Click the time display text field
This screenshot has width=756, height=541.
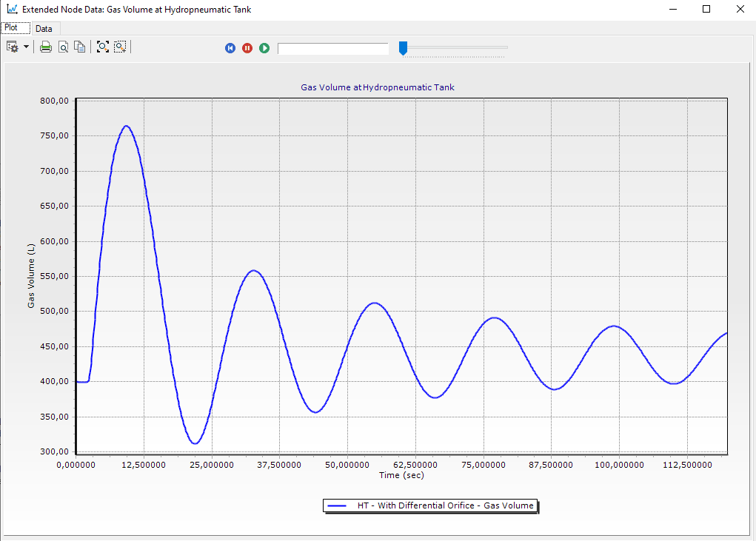pyautogui.click(x=333, y=49)
